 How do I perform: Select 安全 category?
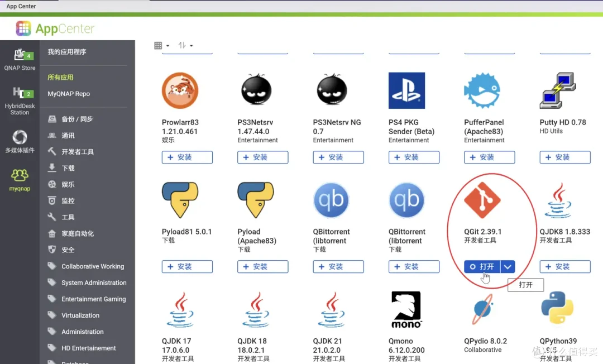68,250
